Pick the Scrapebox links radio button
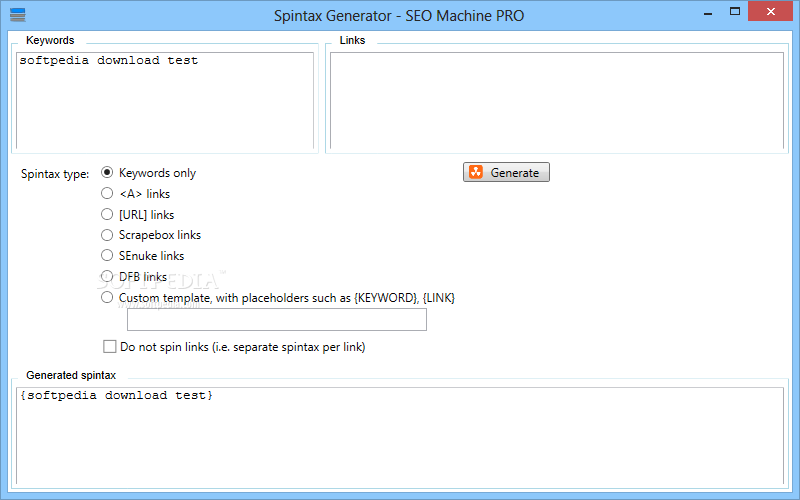This screenshot has width=800, height=500. pos(107,235)
